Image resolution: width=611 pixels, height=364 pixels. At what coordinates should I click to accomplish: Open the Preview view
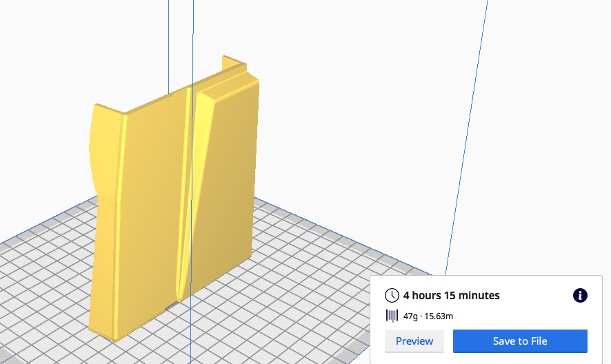click(414, 341)
